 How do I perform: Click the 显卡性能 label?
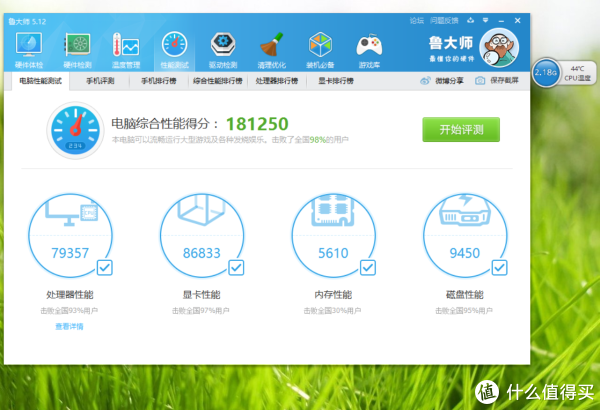point(202,294)
